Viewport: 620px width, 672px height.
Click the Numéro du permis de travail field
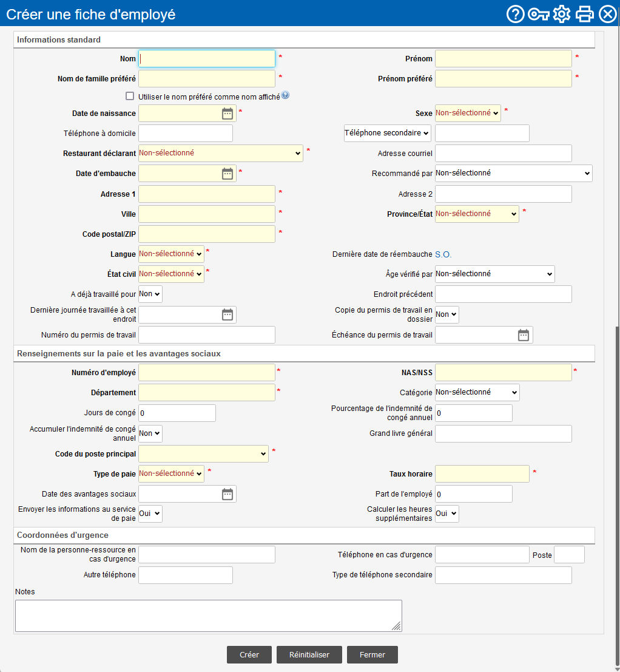pyautogui.click(x=206, y=334)
